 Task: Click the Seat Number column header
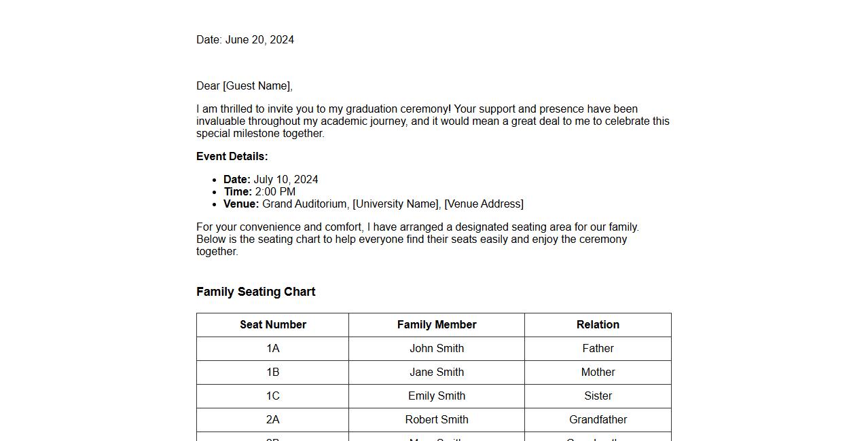point(273,325)
